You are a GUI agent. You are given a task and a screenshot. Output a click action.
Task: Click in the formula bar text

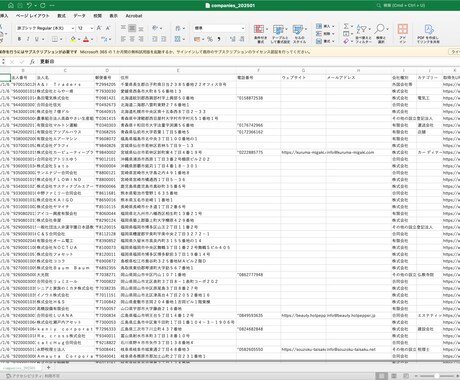pyautogui.click(x=47, y=62)
